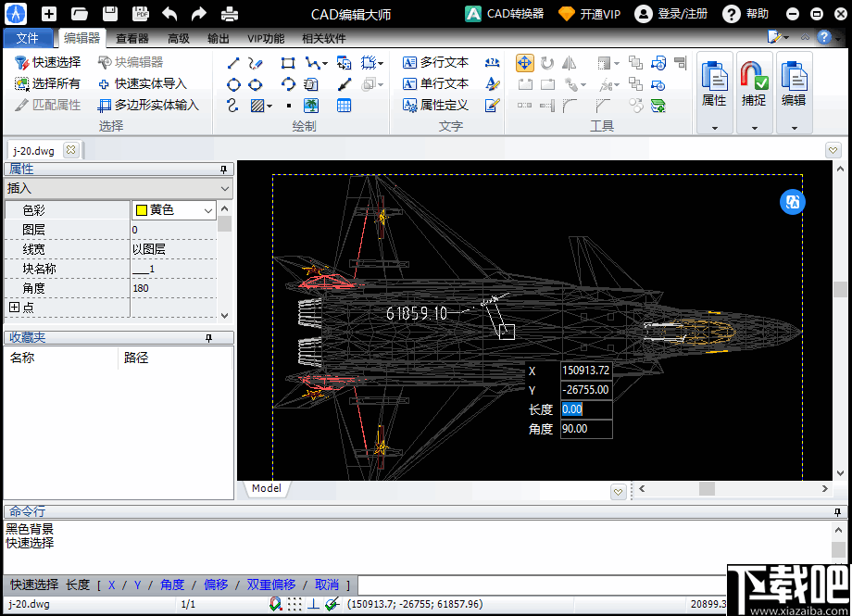Switch to the 查看器 ribbon tab

[x=132, y=39]
